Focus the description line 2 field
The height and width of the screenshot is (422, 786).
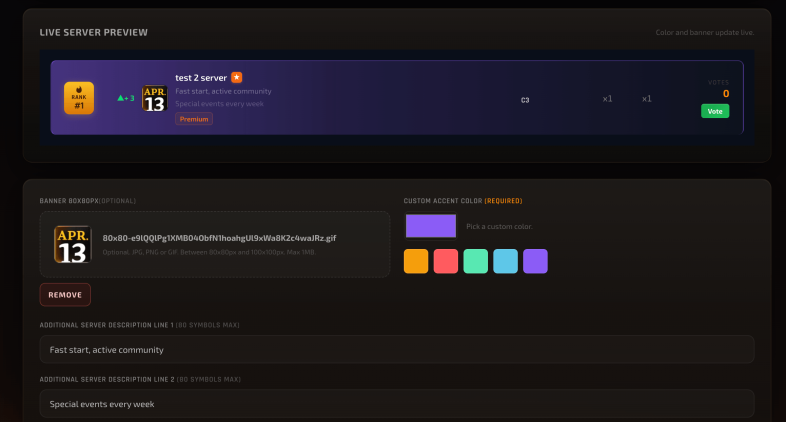[397, 403]
